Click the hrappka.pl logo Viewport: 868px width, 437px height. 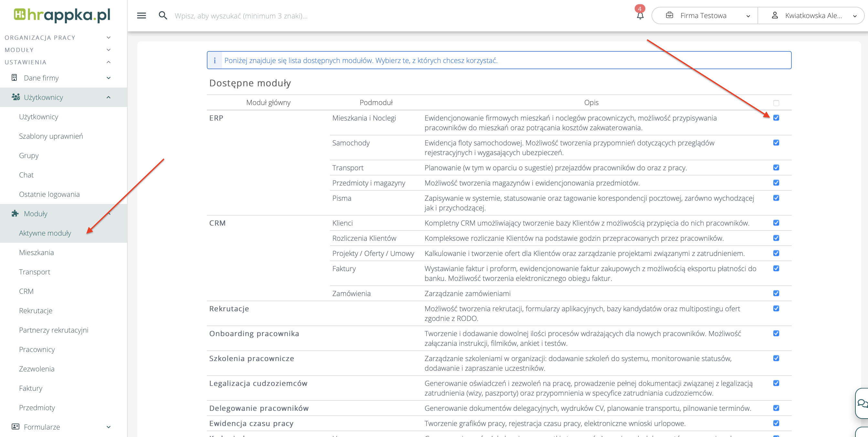[62, 15]
